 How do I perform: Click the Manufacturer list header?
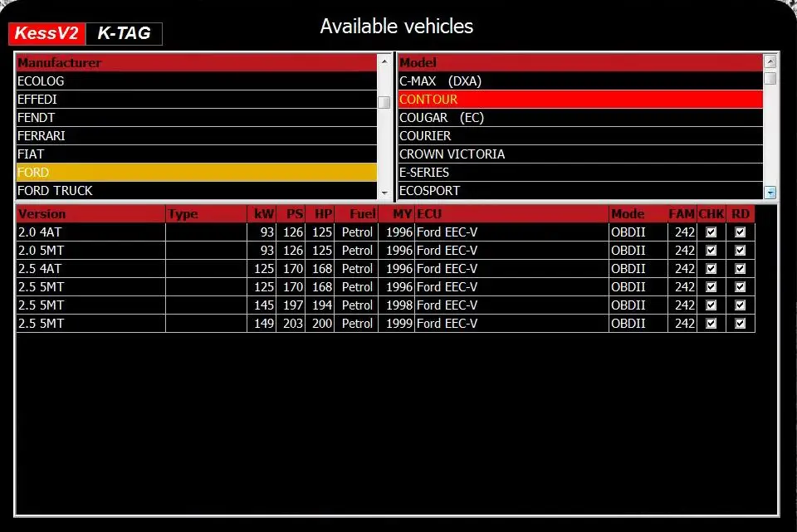click(197, 62)
